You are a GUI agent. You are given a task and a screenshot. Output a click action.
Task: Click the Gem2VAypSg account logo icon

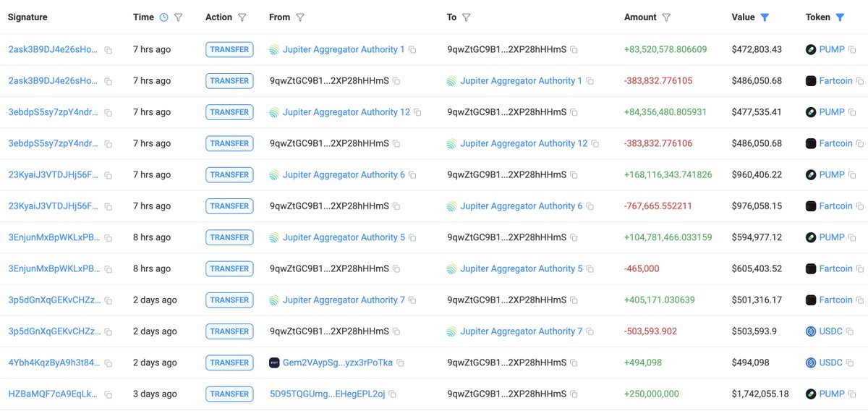274,363
